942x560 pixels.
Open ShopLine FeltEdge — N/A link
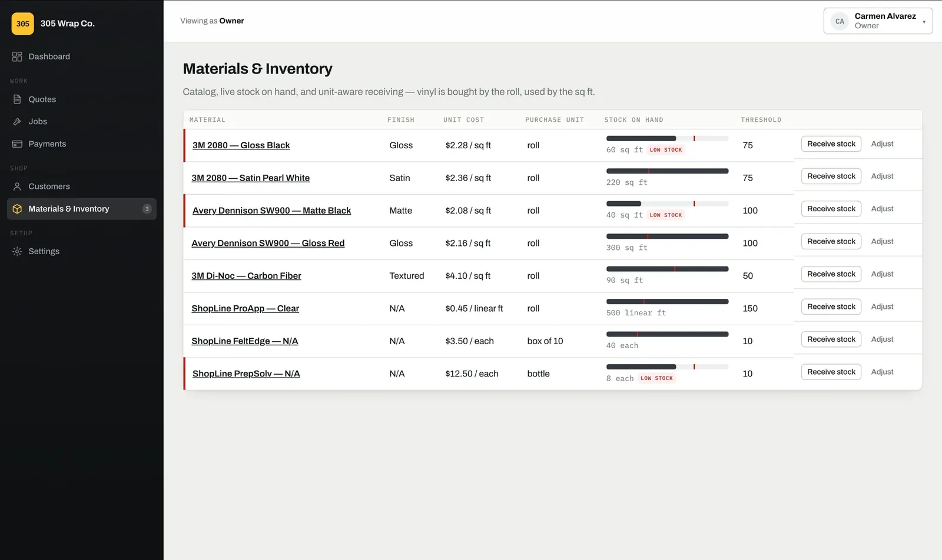pyautogui.click(x=244, y=341)
